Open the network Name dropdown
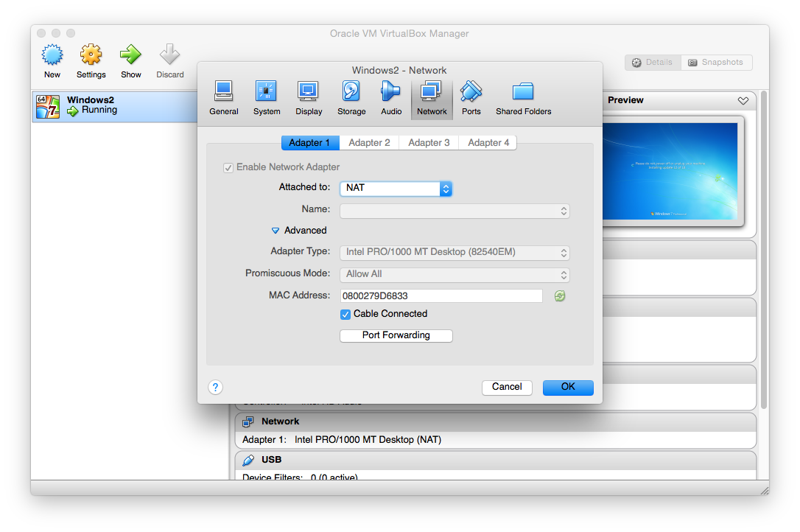The width and height of the screenshot is (800, 532). point(455,211)
